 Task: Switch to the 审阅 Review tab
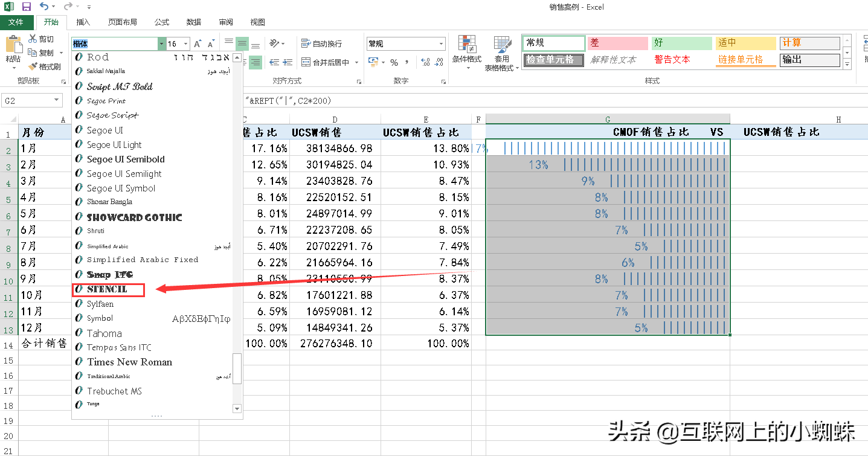pos(226,22)
